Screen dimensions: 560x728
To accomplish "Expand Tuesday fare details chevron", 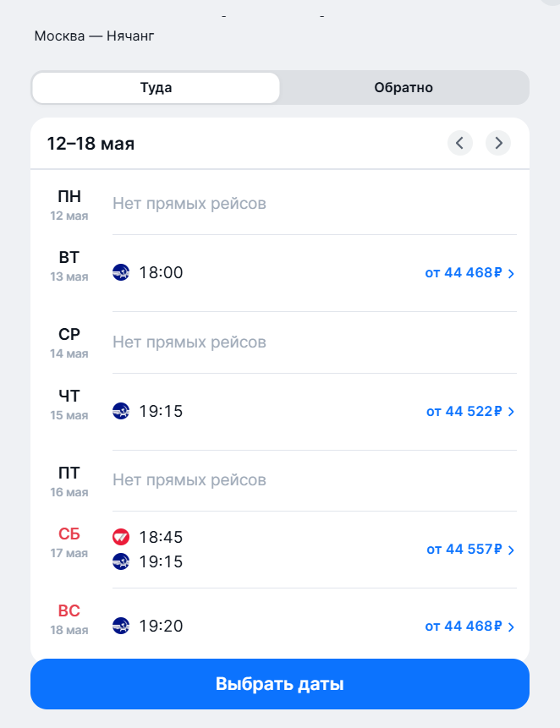I will coord(511,273).
